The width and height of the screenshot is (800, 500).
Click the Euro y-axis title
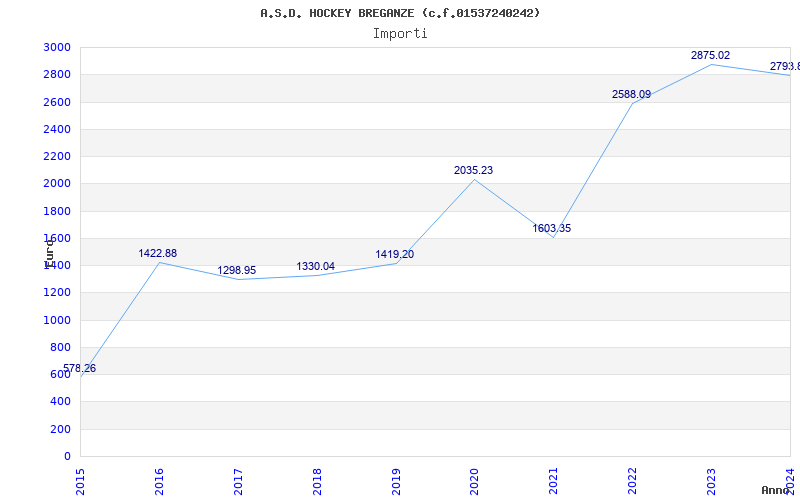tap(49, 254)
